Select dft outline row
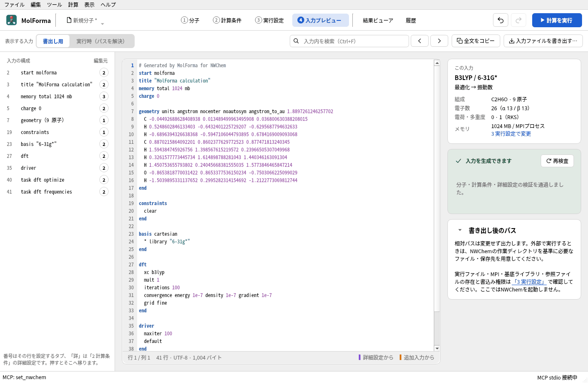The width and height of the screenshot is (588, 383). (x=58, y=156)
